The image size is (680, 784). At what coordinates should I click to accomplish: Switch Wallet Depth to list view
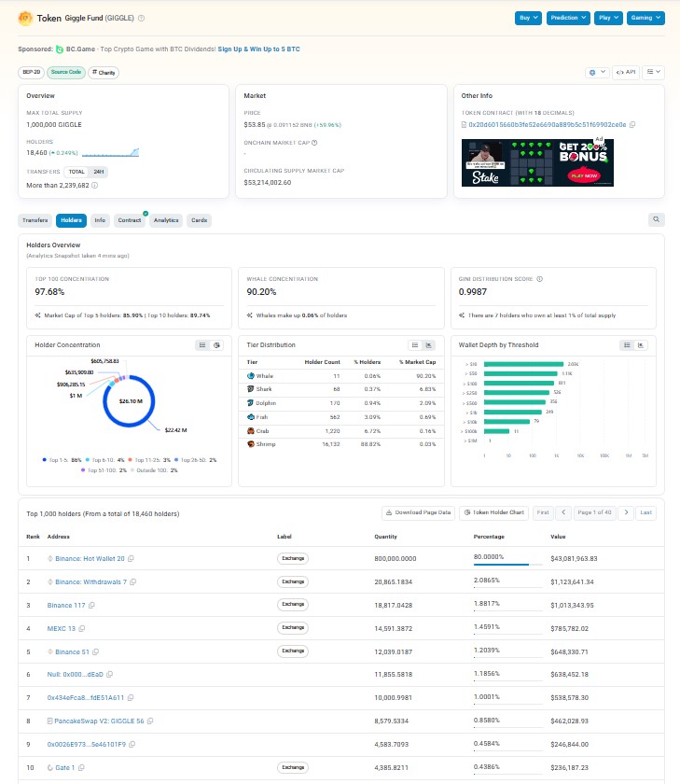tap(627, 345)
